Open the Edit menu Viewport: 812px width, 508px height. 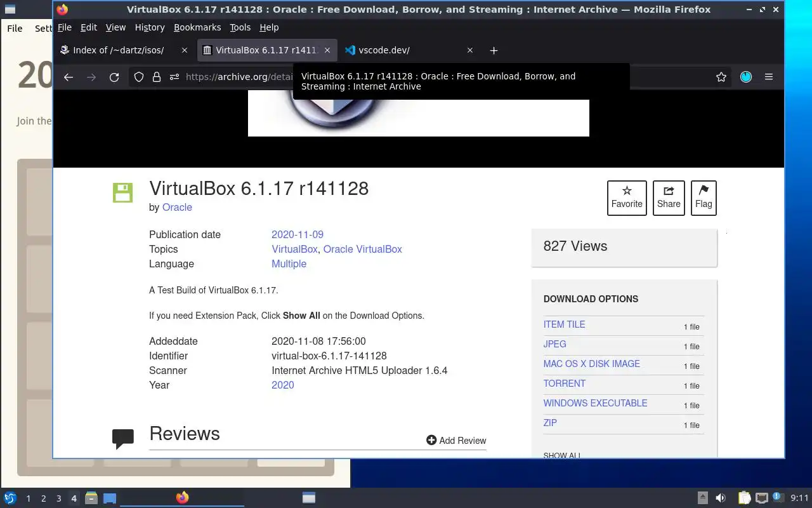point(89,27)
